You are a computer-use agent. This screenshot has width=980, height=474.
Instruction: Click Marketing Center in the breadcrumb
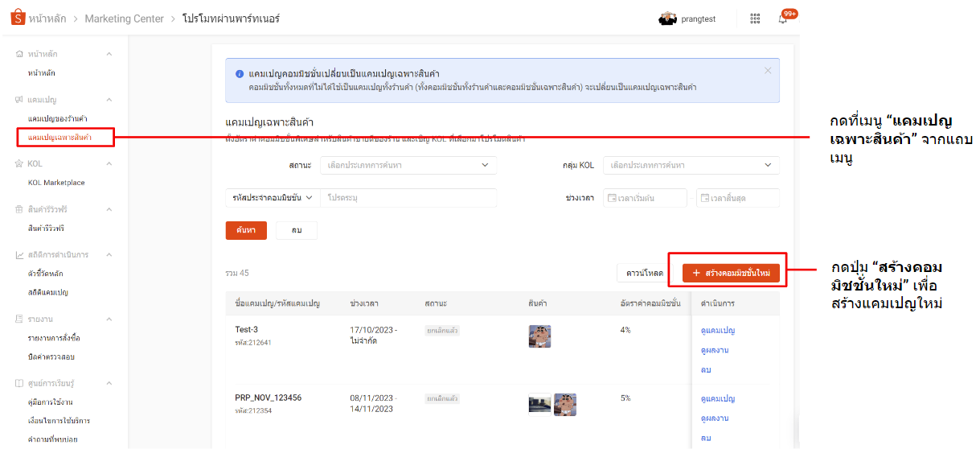click(x=125, y=18)
